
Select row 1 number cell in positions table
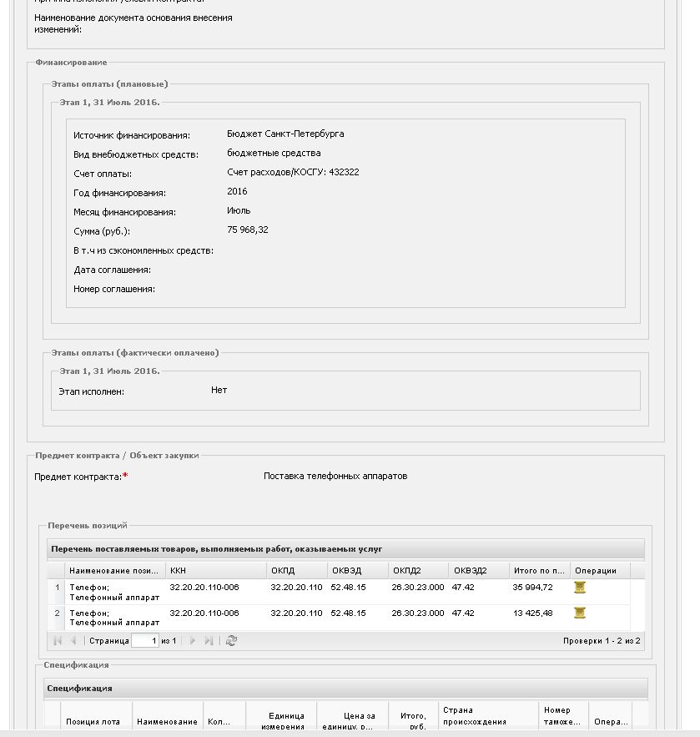tap(58, 592)
